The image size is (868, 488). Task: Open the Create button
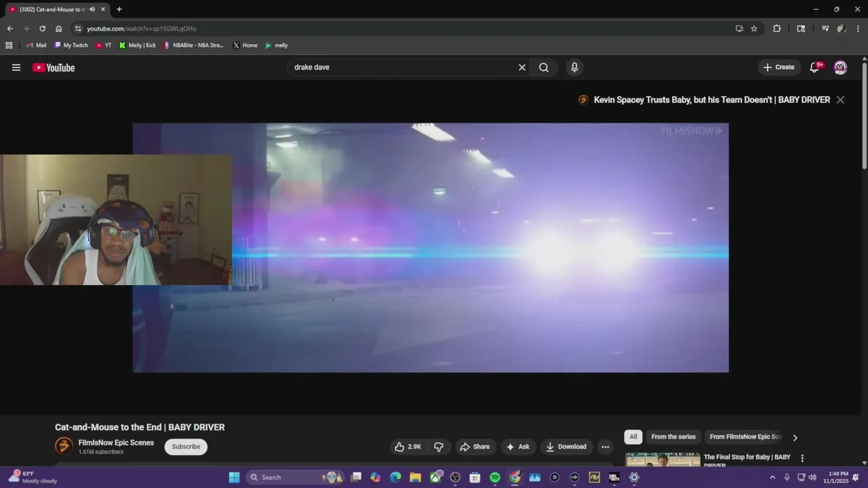pyautogui.click(x=778, y=67)
